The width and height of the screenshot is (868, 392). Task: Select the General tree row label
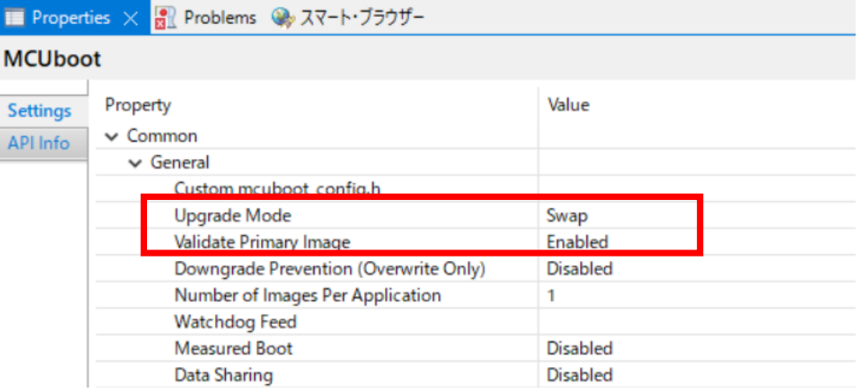180,163
